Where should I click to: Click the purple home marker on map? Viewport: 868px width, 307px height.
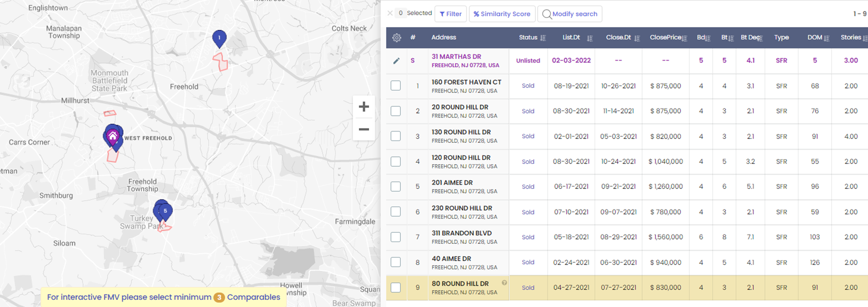coord(112,136)
